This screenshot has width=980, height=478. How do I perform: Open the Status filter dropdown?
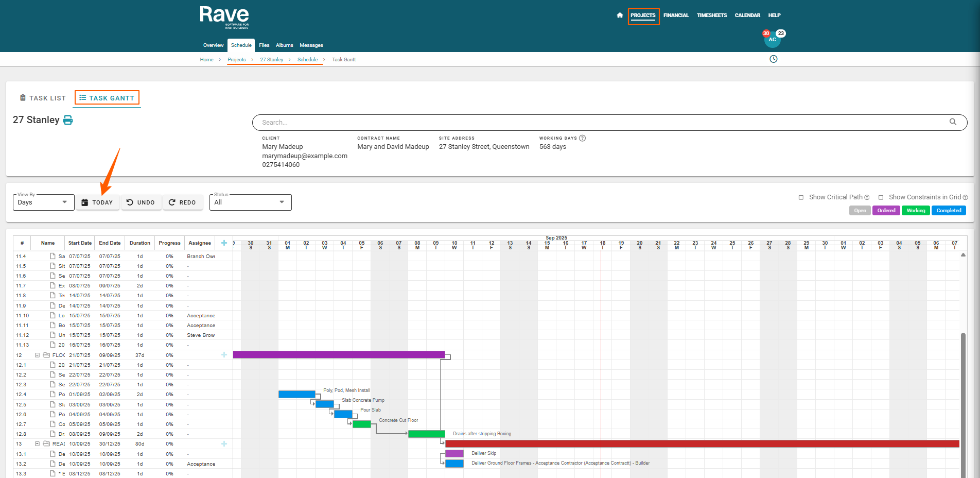click(250, 202)
